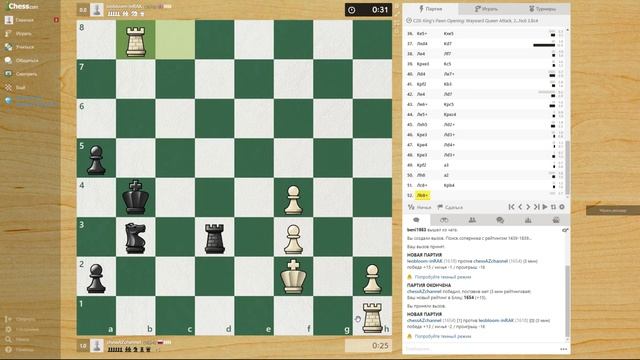Click the top player's avatar
The image size is (640, 360).
97,10
